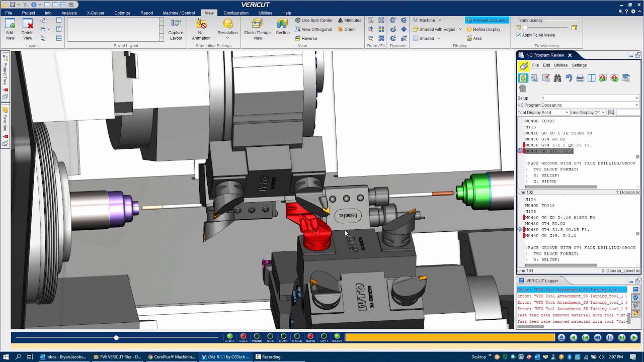Switch to the Machine / Control tab
Screen dimensions: 644x362
(179, 13)
